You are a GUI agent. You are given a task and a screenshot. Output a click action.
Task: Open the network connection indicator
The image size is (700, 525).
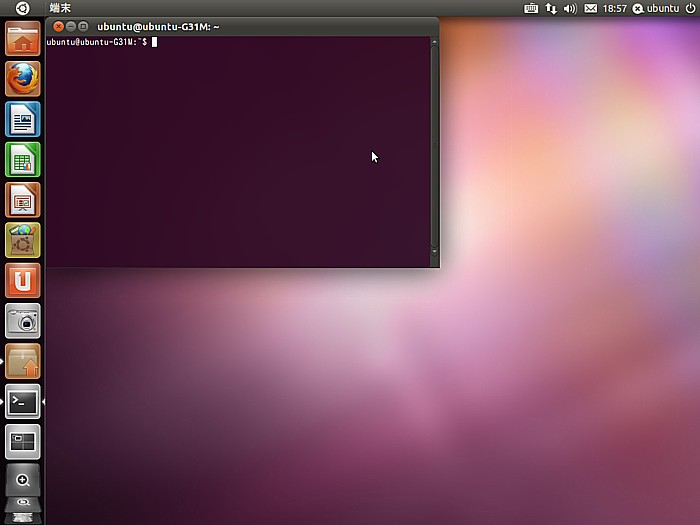tap(551, 8)
